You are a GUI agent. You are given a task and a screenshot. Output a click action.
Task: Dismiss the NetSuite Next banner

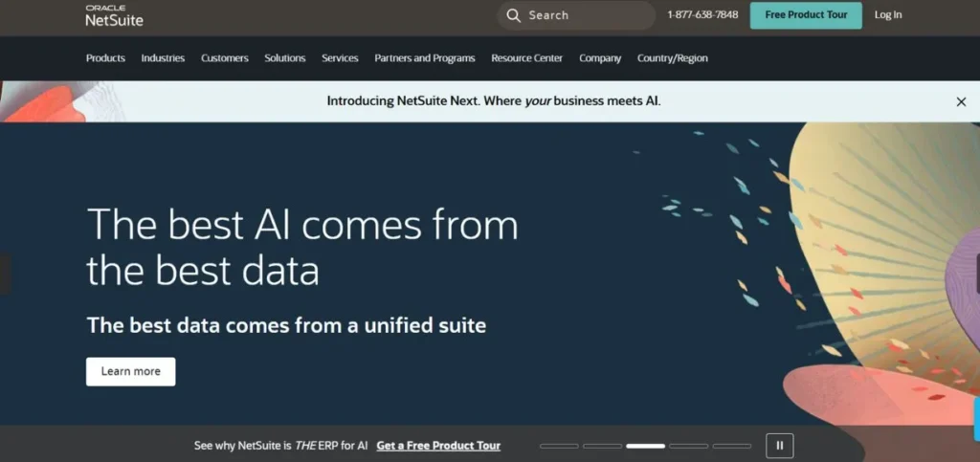(x=961, y=101)
